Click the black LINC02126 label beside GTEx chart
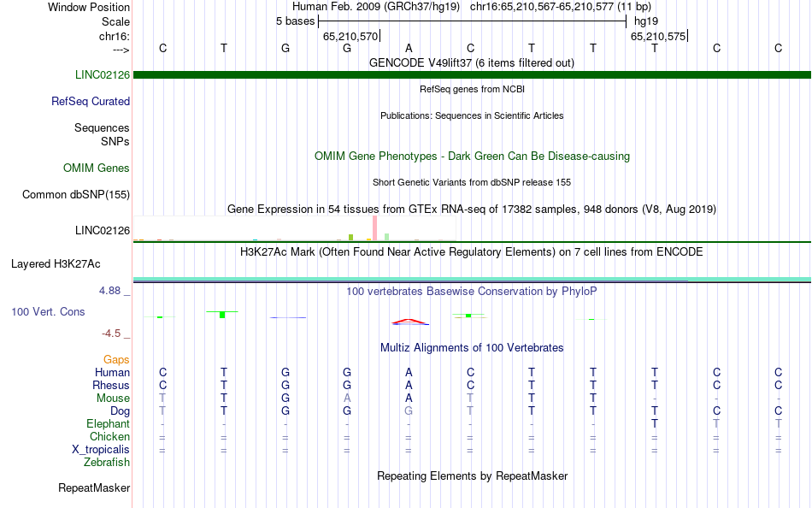This screenshot has width=812, height=508. coord(102,230)
